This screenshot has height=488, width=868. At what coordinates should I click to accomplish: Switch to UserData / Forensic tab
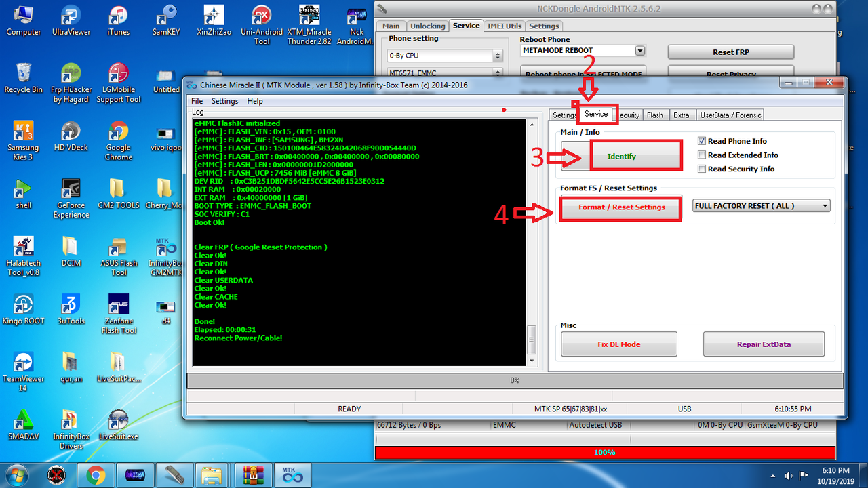(731, 115)
